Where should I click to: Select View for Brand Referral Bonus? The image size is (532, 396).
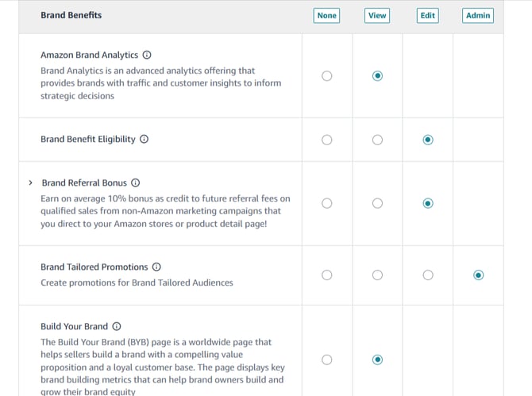377,203
